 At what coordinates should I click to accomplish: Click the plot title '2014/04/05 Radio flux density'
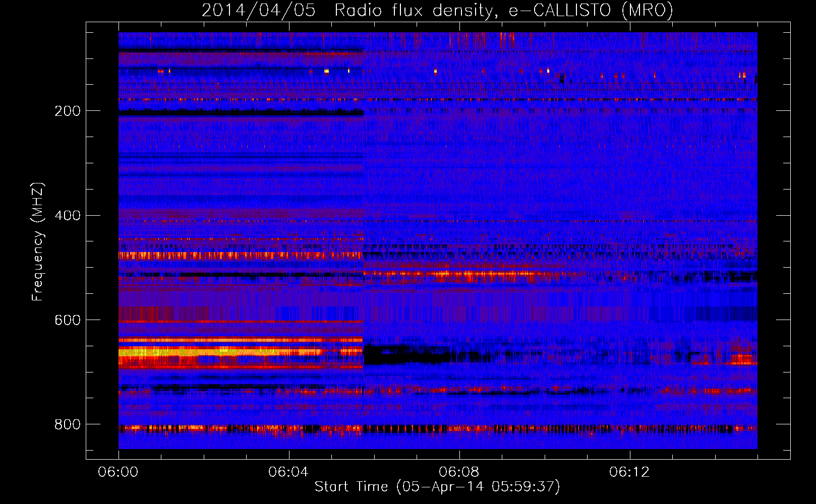438,11
